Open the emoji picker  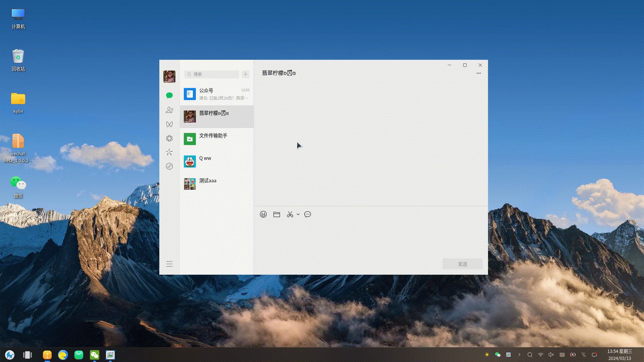pos(263,215)
